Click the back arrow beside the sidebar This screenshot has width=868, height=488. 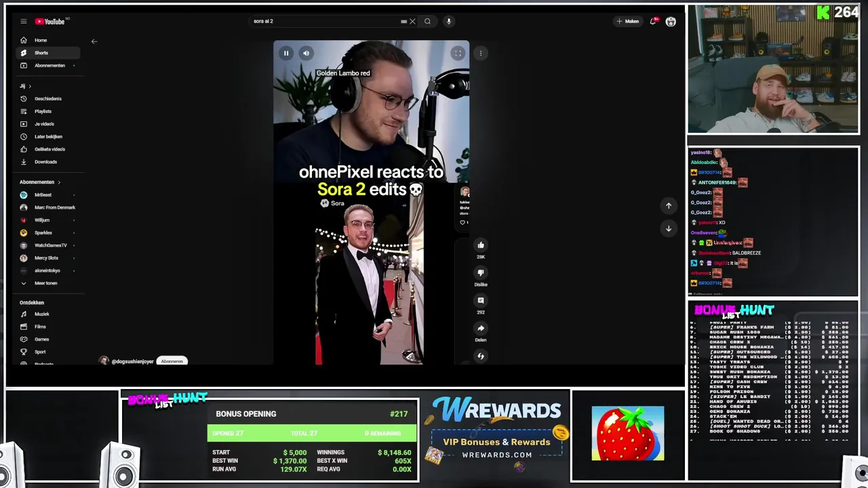point(94,41)
